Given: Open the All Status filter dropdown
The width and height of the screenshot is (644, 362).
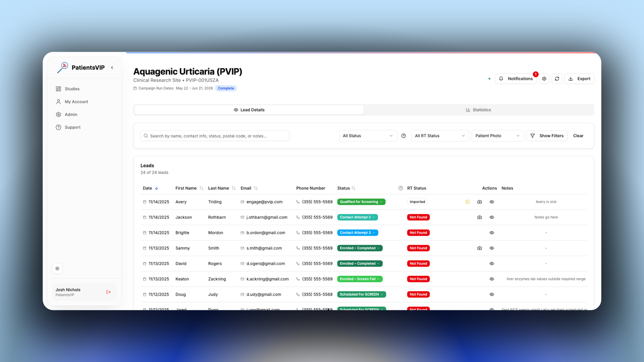Looking at the screenshot, I should (368, 136).
